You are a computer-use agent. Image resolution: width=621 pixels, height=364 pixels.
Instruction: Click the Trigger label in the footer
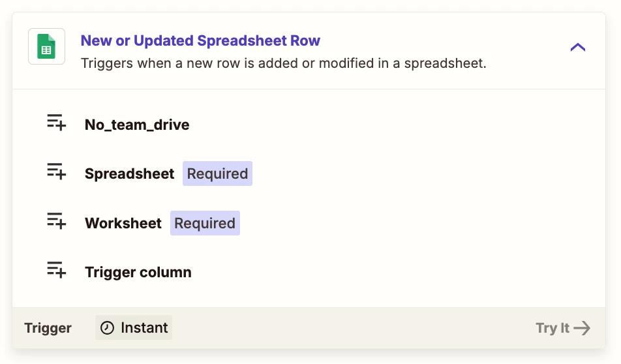click(x=48, y=328)
